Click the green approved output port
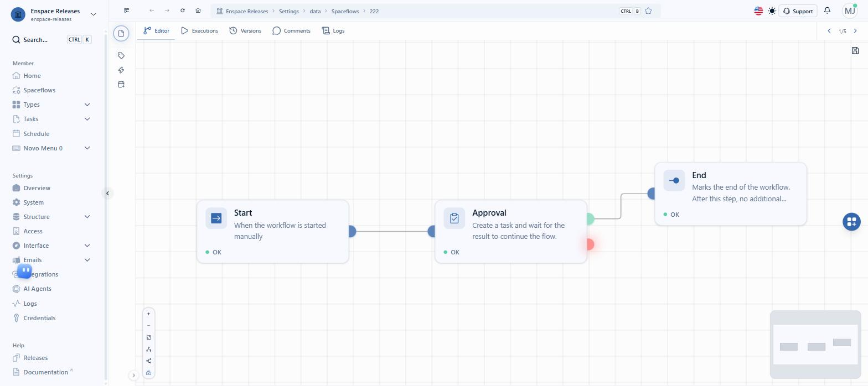 coord(590,219)
